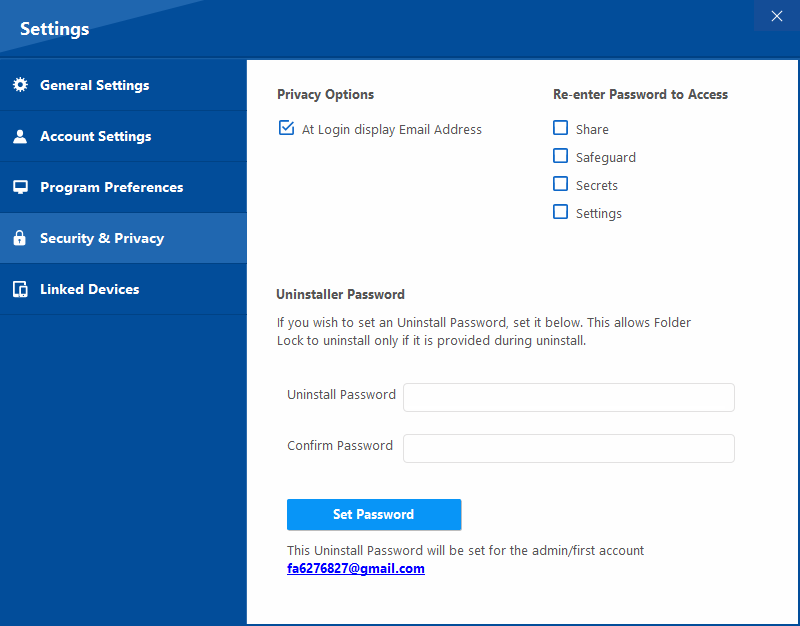Go to Linked Devices
Viewport: 800px width, 626px height.
pyautogui.click(x=123, y=289)
